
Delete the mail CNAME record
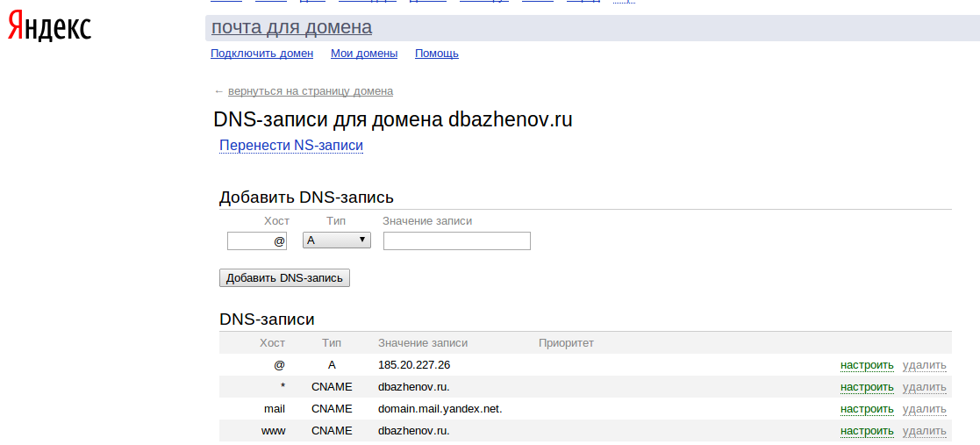(x=924, y=409)
